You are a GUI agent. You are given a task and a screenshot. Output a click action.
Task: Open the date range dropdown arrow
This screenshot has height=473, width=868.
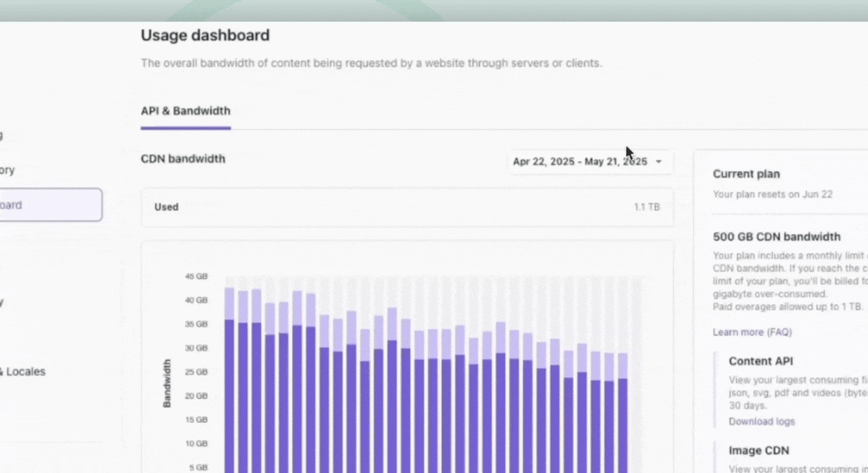[x=659, y=162]
